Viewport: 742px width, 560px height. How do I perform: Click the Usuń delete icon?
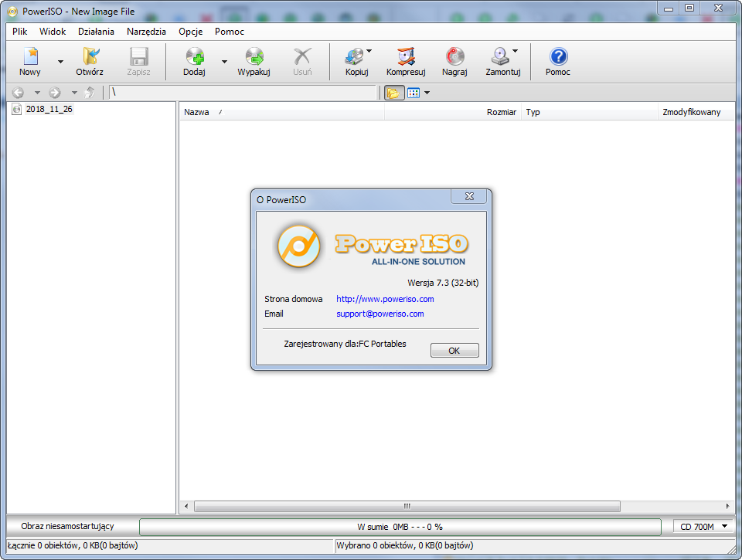click(x=302, y=56)
